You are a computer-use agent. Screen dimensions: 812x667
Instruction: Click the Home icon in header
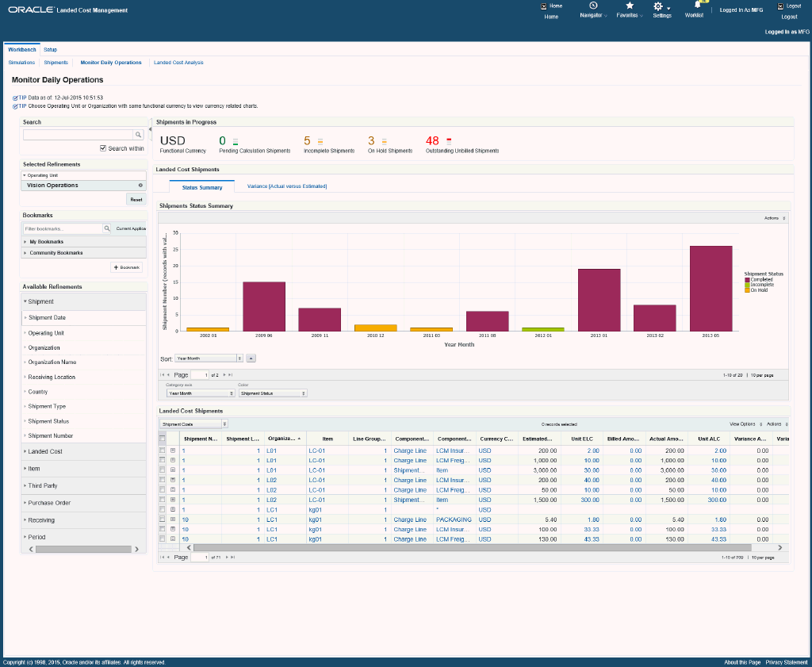[x=544, y=6]
